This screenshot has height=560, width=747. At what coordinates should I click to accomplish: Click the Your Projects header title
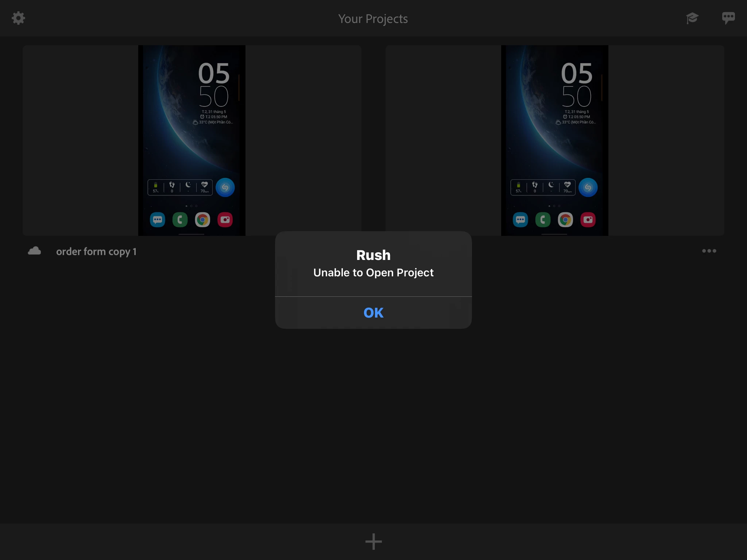pyautogui.click(x=373, y=19)
